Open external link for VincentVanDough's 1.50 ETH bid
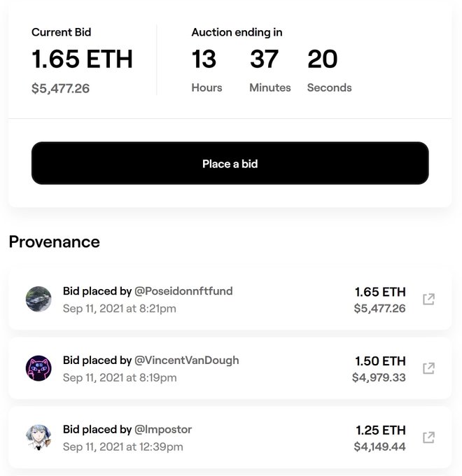The height and width of the screenshot is (476, 462). [428, 368]
